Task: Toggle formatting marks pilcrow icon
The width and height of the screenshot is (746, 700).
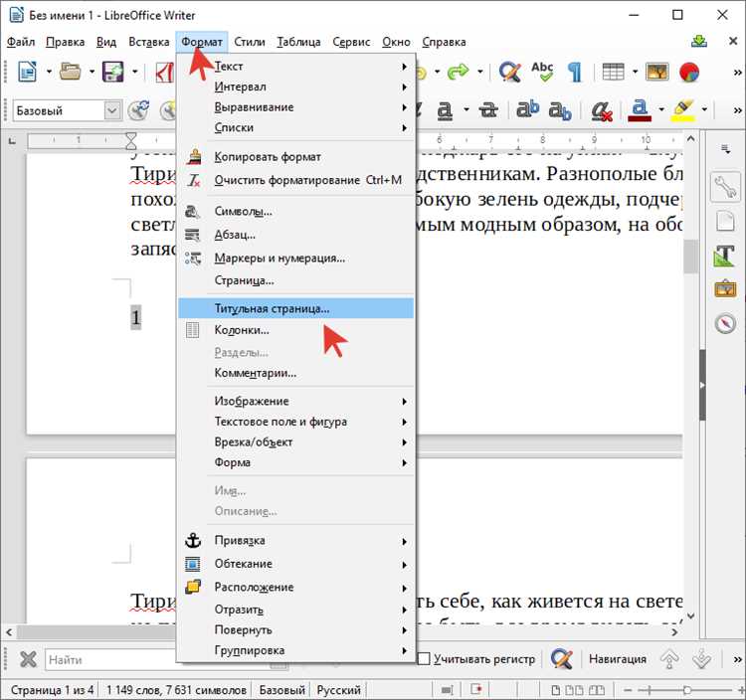Action: (x=575, y=73)
